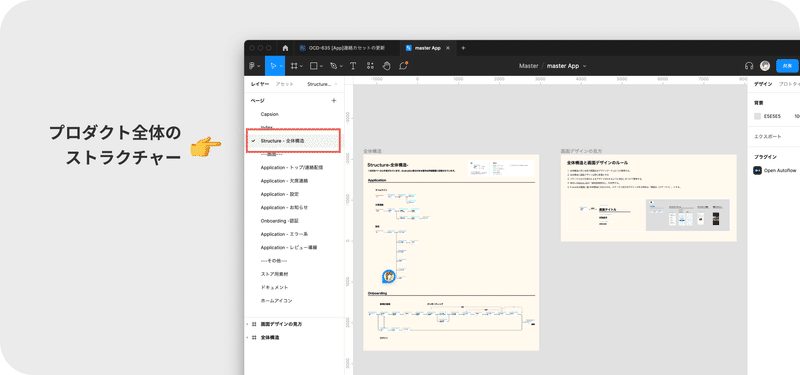Select the Frame tool

[x=294, y=66]
